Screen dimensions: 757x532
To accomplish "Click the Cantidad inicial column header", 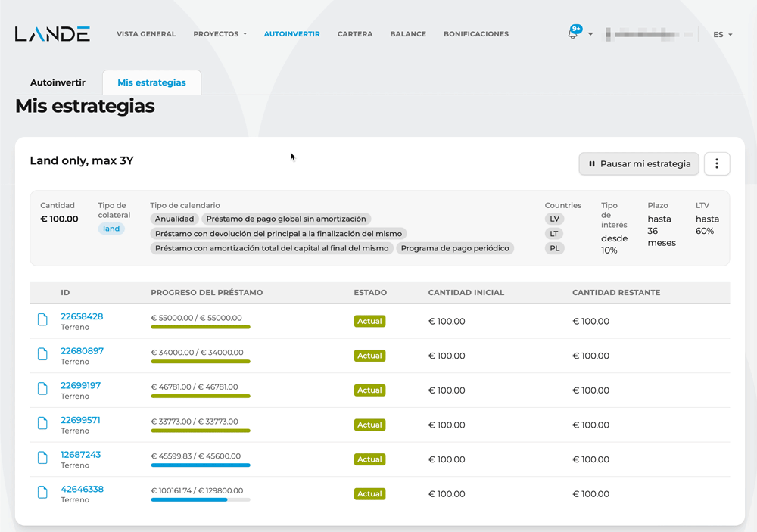I will point(466,293).
